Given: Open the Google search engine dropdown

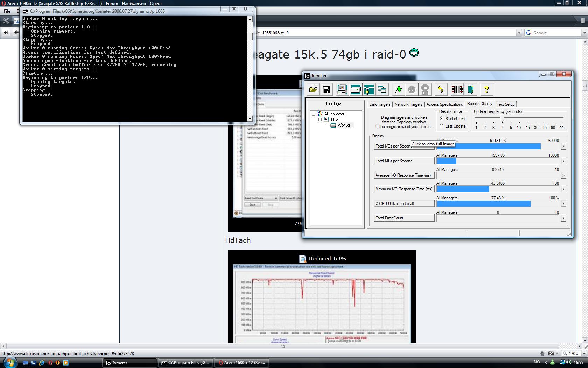Looking at the screenshot, I should (x=584, y=33).
